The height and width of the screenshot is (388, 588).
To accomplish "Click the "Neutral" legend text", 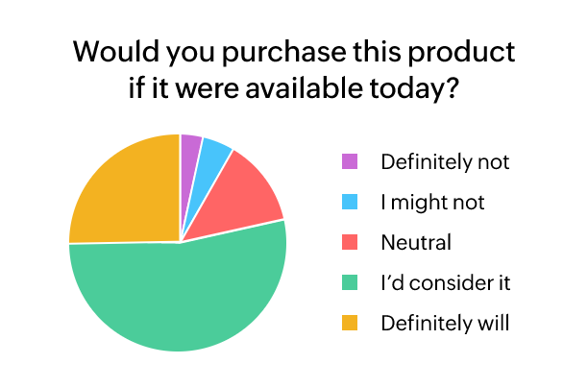I will tap(416, 242).
